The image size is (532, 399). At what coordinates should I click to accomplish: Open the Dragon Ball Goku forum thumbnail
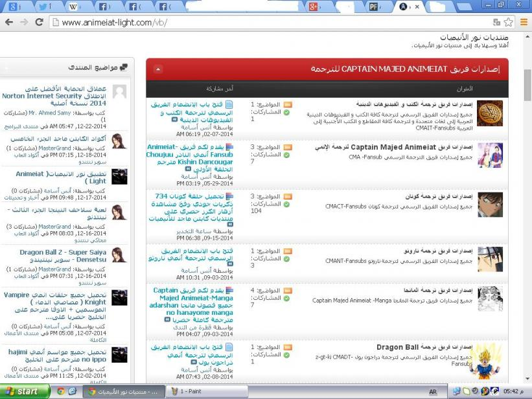click(487, 361)
